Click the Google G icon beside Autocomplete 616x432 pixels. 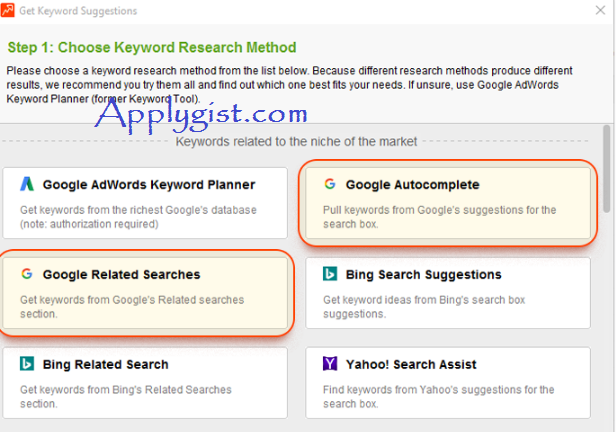(330, 183)
